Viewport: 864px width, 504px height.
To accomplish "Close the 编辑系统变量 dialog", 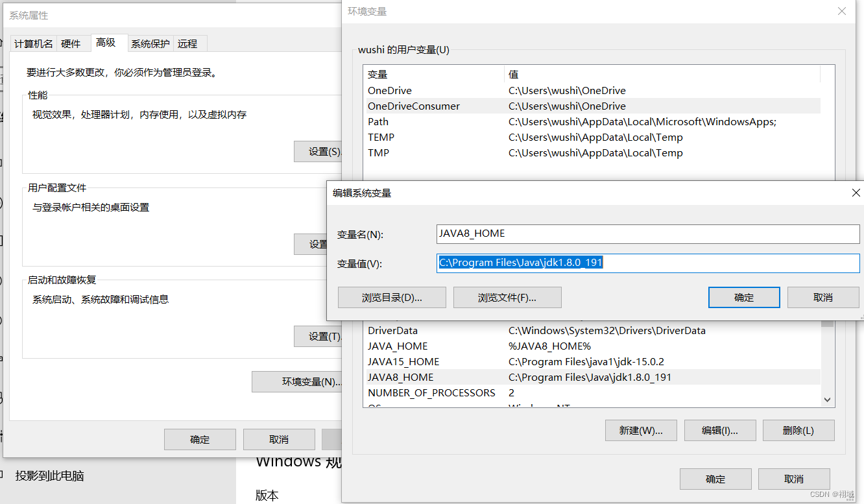I will click(x=856, y=193).
